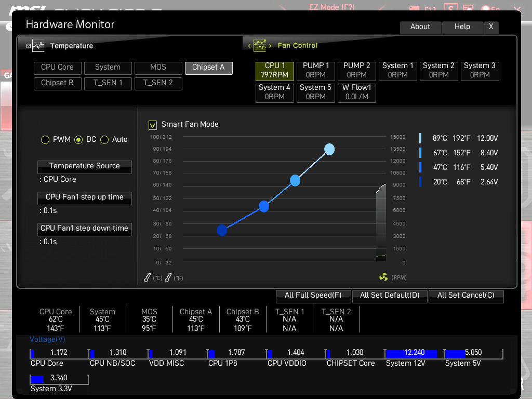Viewport: 532px width, 399px height.
Task: Click the System 12V 12.240 voltage bar
Action: [x=414, y=353]
